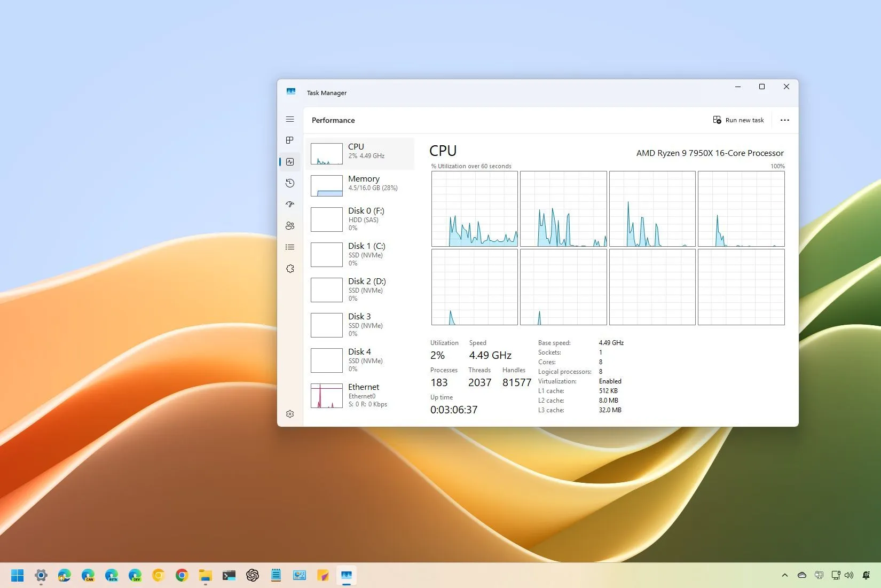Image resolution: width=881 pixels, height=588 pixels.
Task: Select Disk 1 (C:) entry
Action: pyautogui.click(x=360, y=255)
